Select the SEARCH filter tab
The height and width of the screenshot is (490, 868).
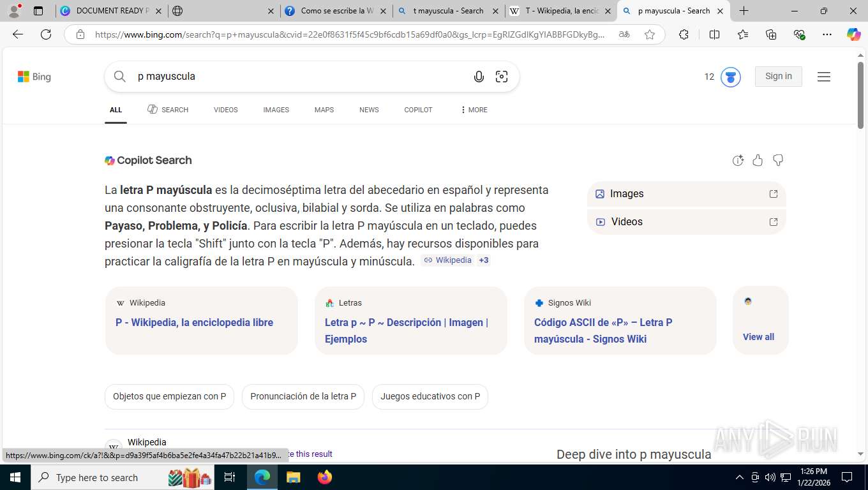(168, 110)
